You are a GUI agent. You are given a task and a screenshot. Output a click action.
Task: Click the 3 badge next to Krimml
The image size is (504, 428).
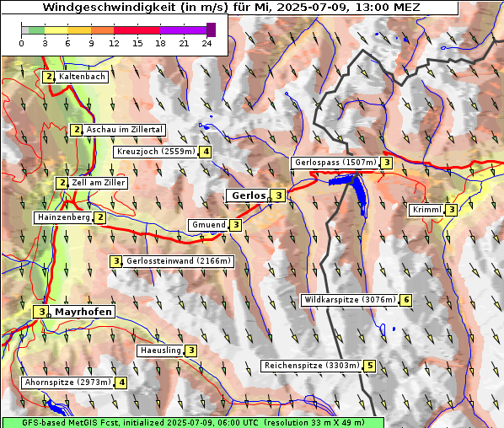[x=452, y=210]
